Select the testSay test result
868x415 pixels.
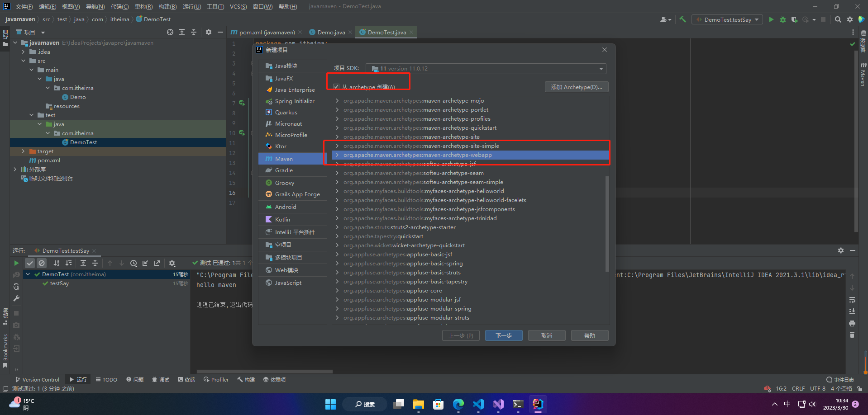tap(59, 283)
